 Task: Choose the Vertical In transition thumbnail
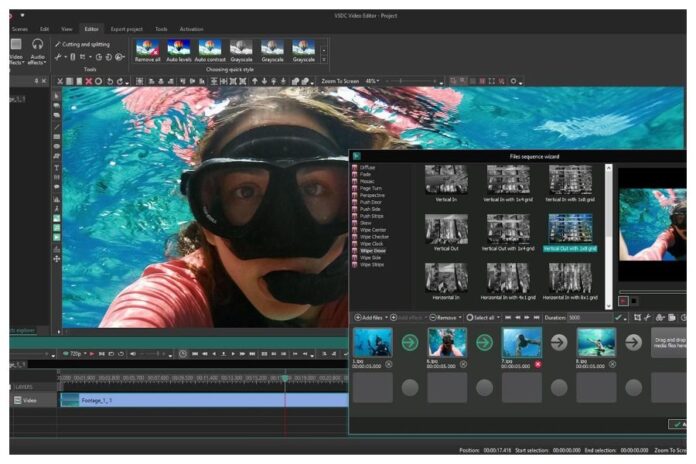446,183
